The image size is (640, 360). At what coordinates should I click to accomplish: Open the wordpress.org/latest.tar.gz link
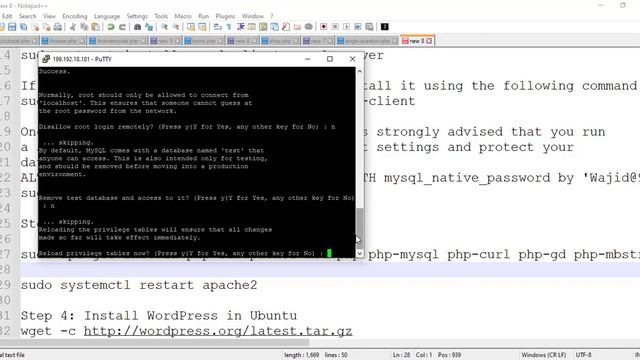click(x=218, y=331)
